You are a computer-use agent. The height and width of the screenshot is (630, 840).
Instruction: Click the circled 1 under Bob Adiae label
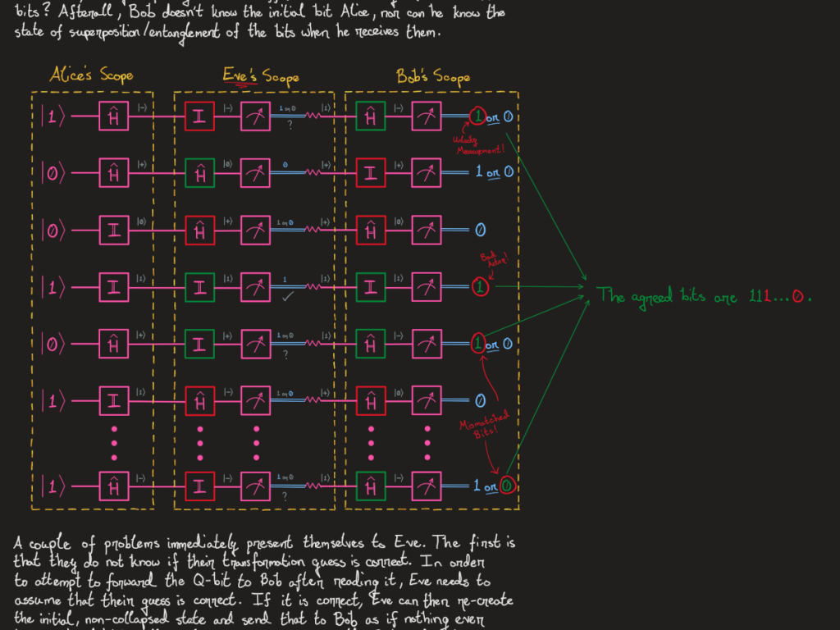point(479,288)
